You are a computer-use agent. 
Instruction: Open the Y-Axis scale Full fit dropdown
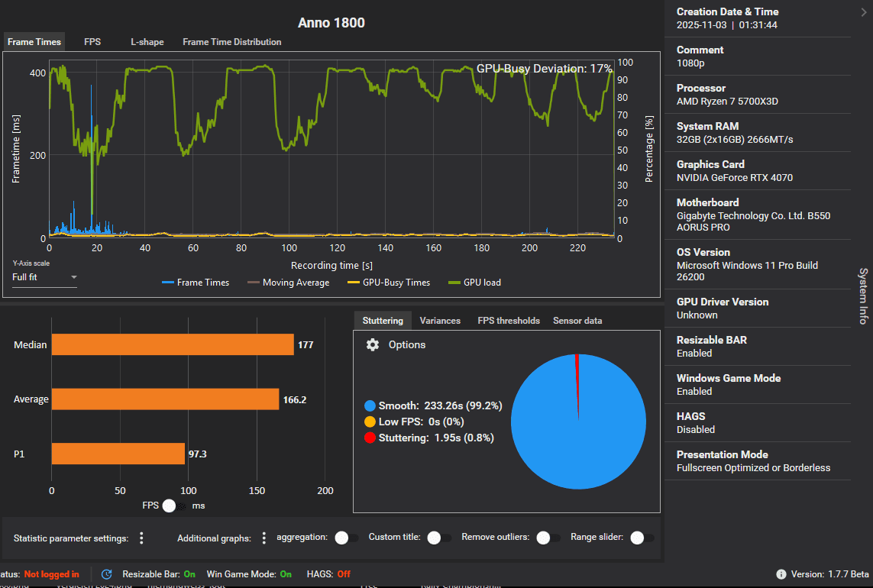pos(44,277)
